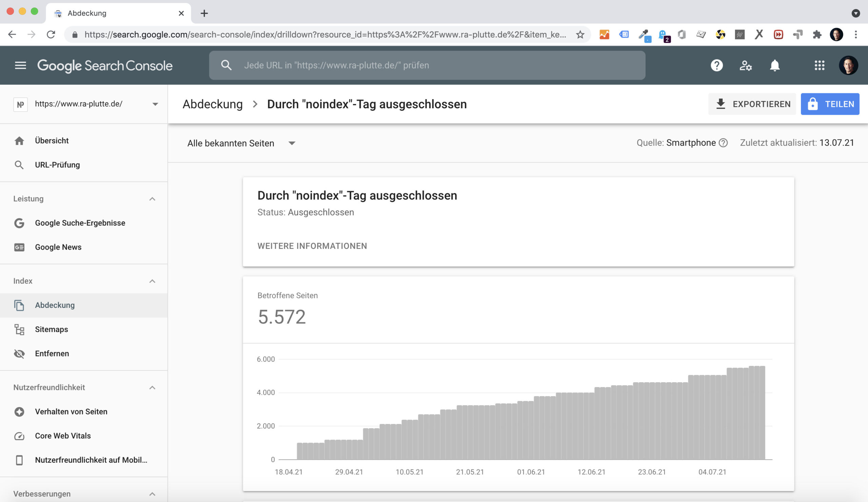
Task: Click the URL inspection search field
Action: click(x=427, y=65)
